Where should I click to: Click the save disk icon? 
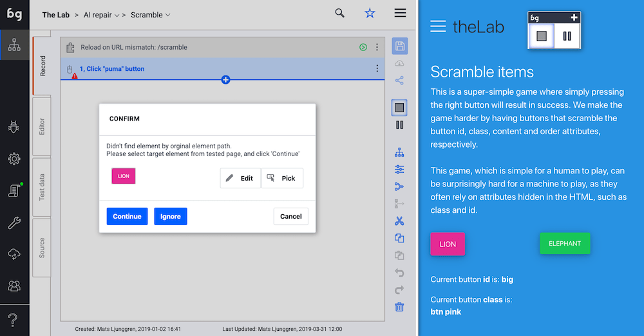pos(400,46)
